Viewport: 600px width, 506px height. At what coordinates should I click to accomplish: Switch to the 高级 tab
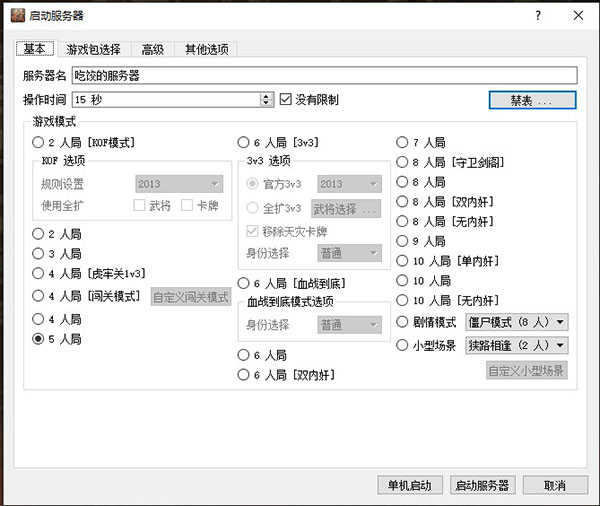pyautogui.click(x=153, y=49)
